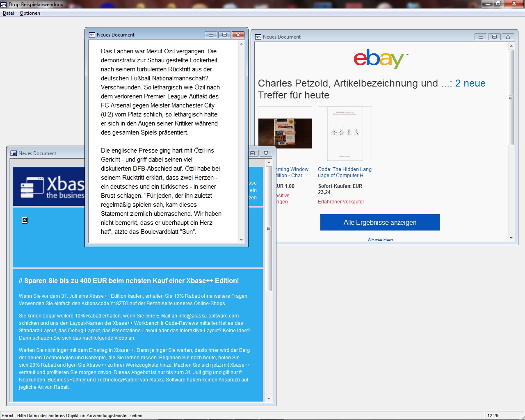Click scroll-up arrow in eBay window
The width and height of the screenshot is (525, 420).
point(511,46)
